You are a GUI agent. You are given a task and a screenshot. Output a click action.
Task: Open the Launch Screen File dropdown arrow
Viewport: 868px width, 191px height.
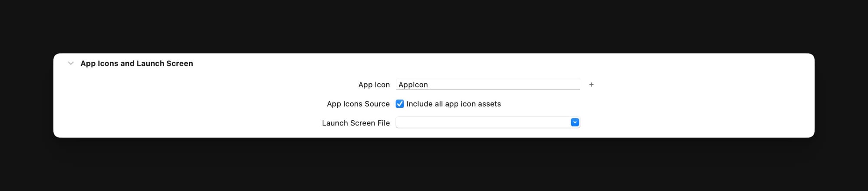point(575,122)
